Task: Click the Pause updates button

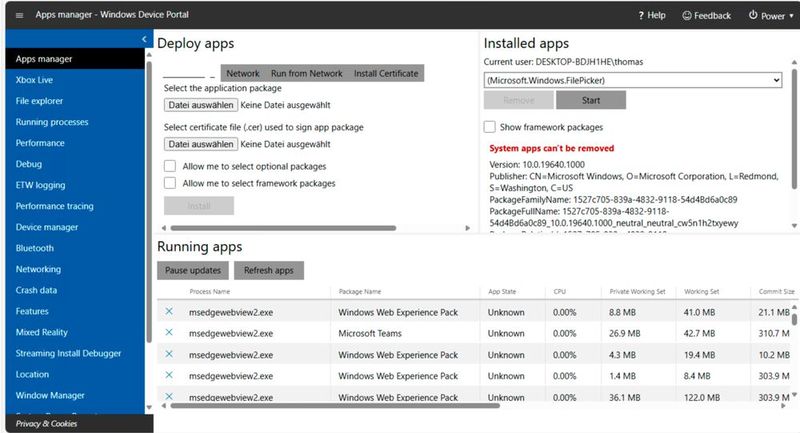Action: [193, 270]
